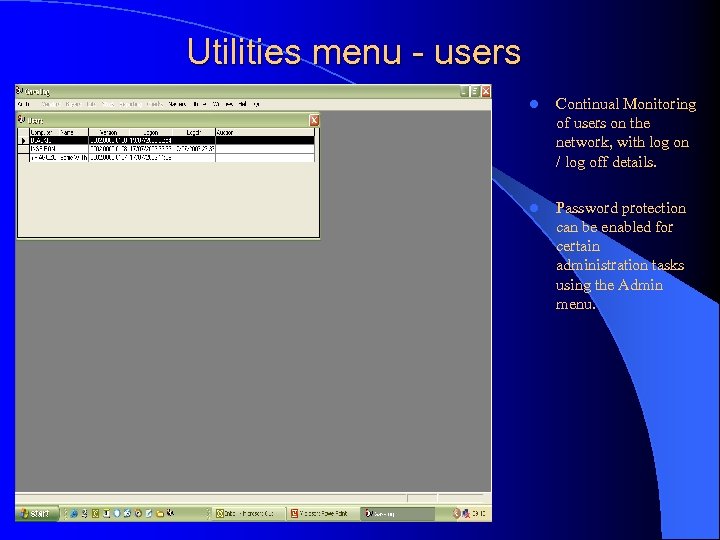Screen dimensions: 720x540
Task: Open the Window menu in the menu bar
Action: [223, 104]
